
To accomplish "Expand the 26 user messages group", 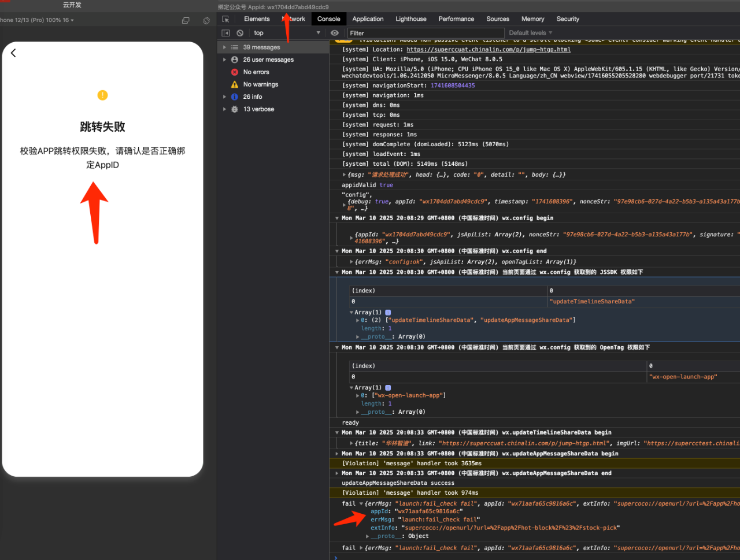I will pos(225,60).
